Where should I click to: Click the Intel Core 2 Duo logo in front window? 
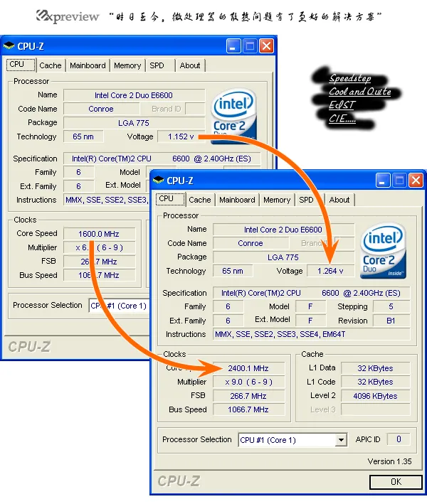pos(383,251)
